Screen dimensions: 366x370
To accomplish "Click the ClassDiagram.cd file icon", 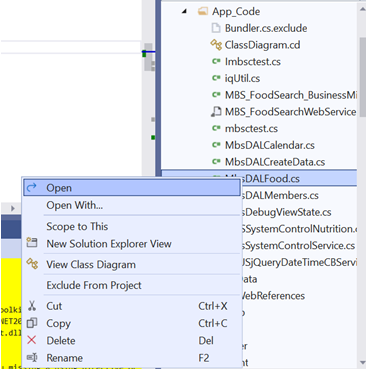I will click(216, 45).
